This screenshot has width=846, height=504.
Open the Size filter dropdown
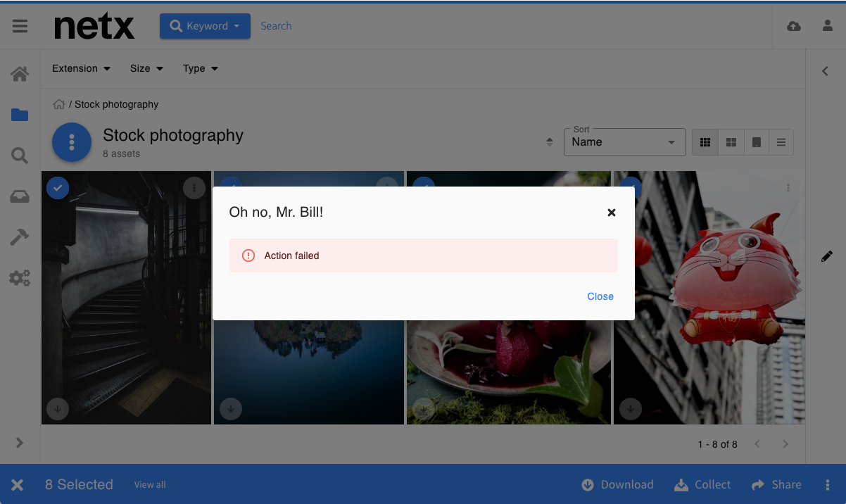point(147,68)
